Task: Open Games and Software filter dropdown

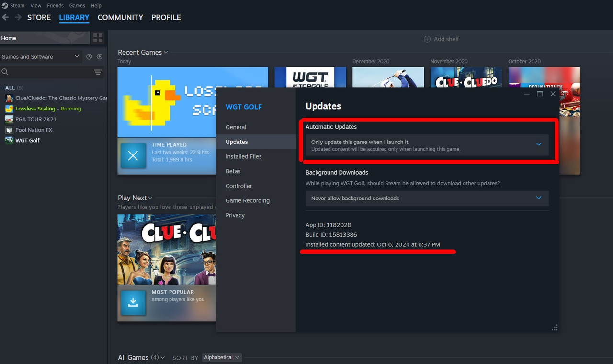Action: click(41, 56)
